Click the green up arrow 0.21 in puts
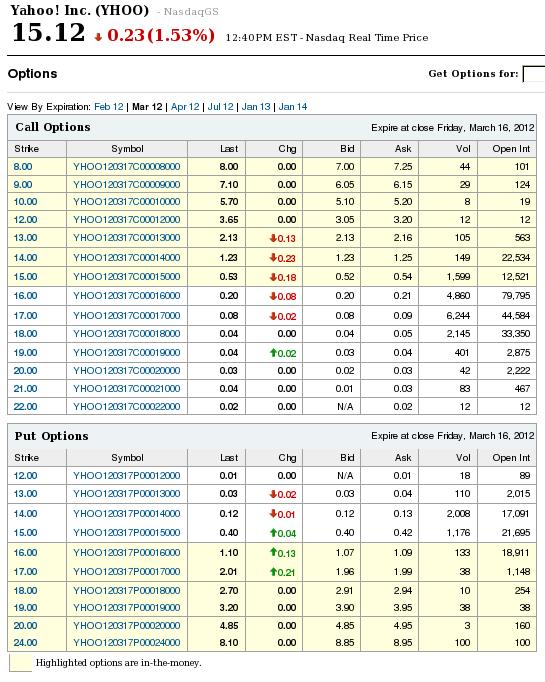The height and width of the screenshot is (682, 545). (x=283, y=572)
